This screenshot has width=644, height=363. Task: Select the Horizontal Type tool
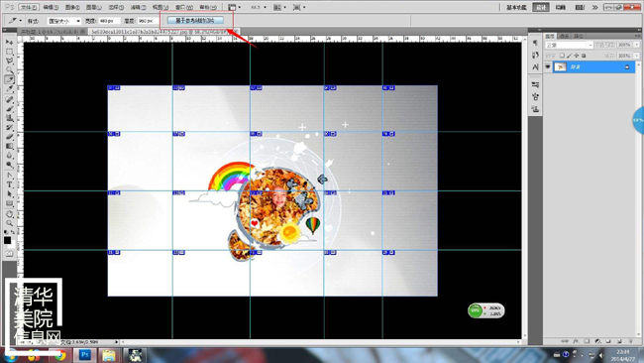pos(9,185)
